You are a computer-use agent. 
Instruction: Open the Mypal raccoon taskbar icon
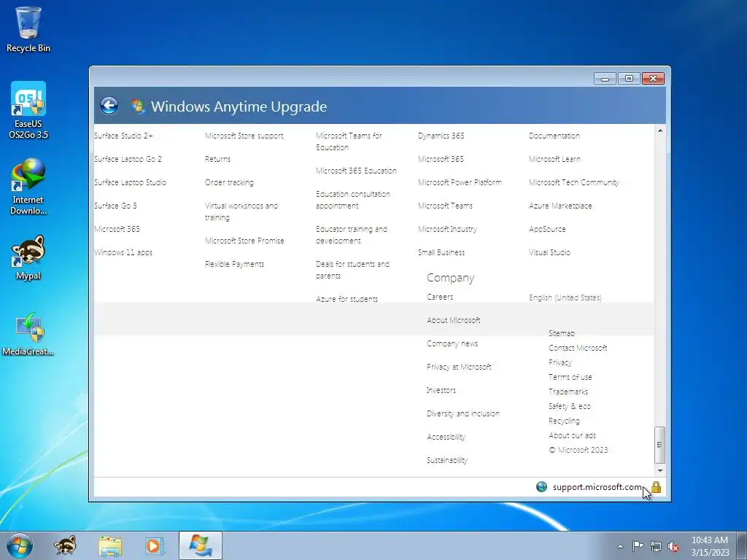(65, 545)
